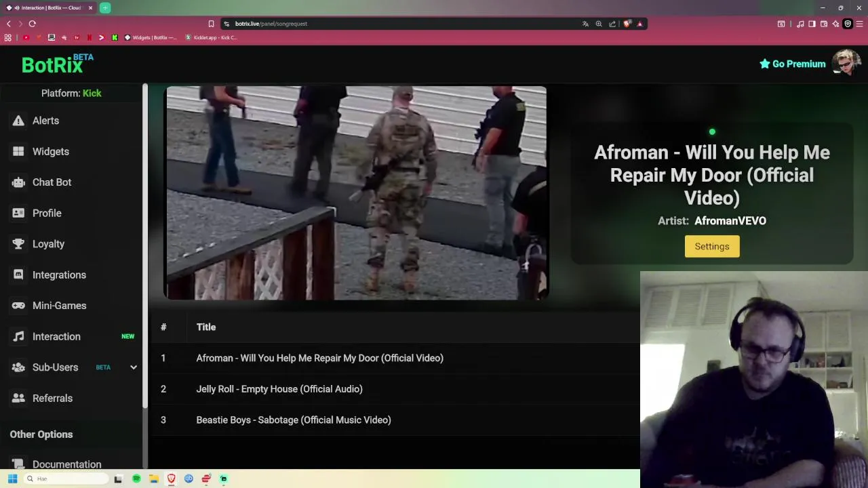Open the Widgets grid icon

(18, 152)
